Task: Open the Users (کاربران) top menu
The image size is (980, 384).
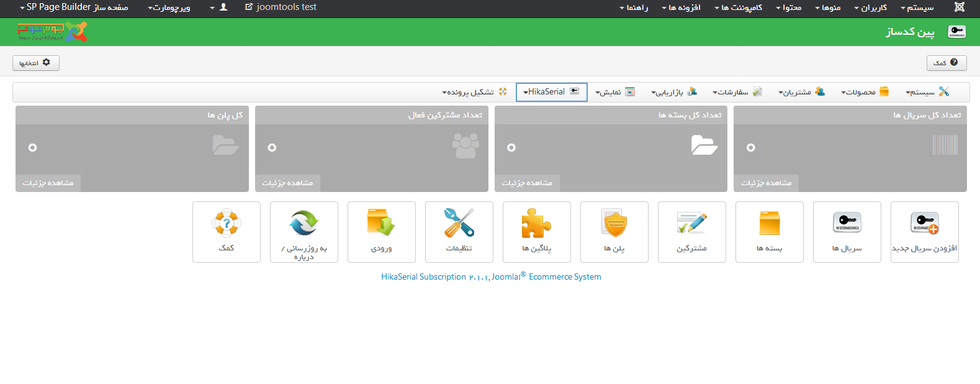Action: [x=870, y=7]
